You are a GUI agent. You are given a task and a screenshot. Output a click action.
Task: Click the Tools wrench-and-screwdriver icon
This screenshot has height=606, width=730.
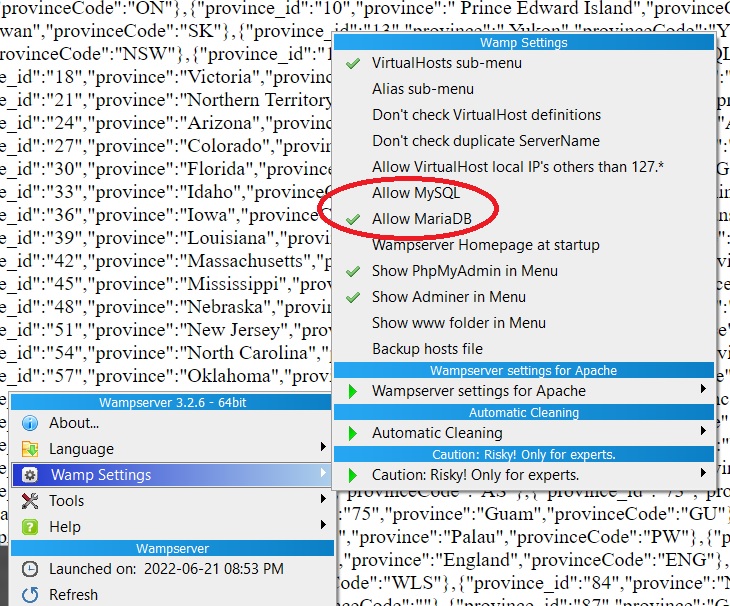click(30, 501)
